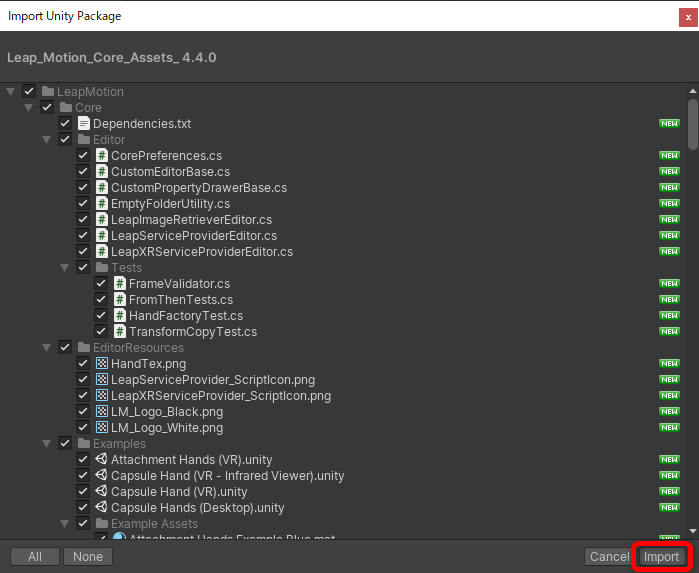The image size is (699, 573).
Task: Uncheck the Core folder checkbox
Action: click(x=47, y=107)
